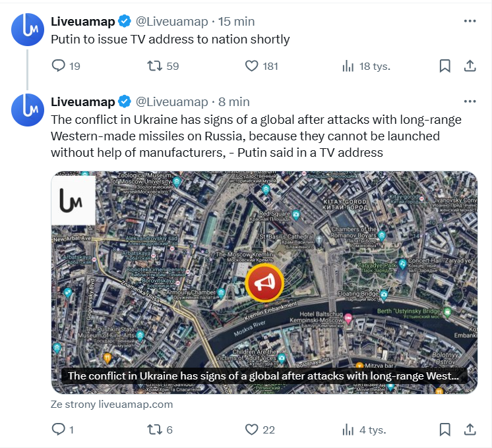Retweet the first tweet with 59 reposts
Screen dimensions: 492x448
coord(154,66)
